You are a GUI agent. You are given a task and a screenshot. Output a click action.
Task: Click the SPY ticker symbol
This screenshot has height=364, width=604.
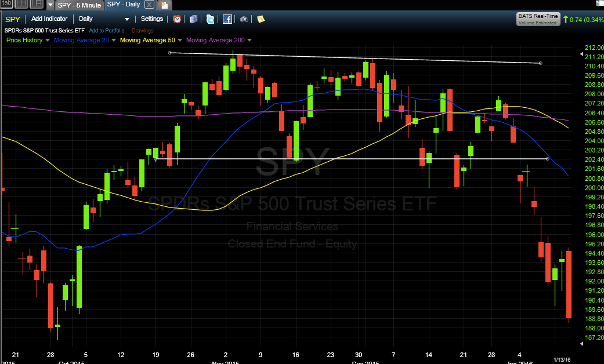13,19
